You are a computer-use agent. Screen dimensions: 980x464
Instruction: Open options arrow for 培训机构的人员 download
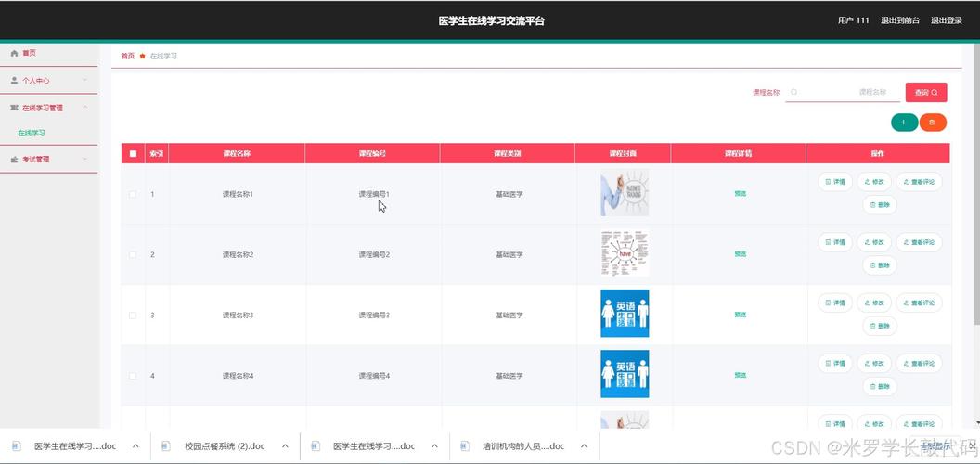click(x=584, y=445)
